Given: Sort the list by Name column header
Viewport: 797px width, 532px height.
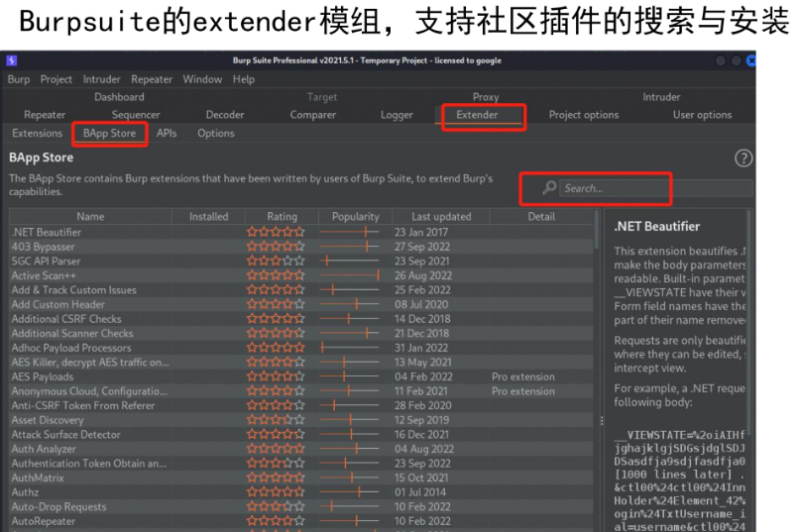Looking at the screenshot, I should [x=90, y=216].
